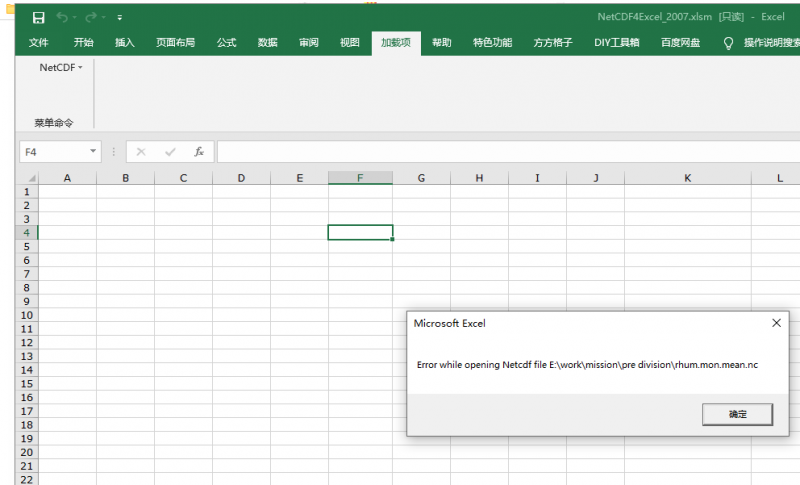Select row 8 header
This screenshot has width=800, height=485.
(x=26, y=288)
